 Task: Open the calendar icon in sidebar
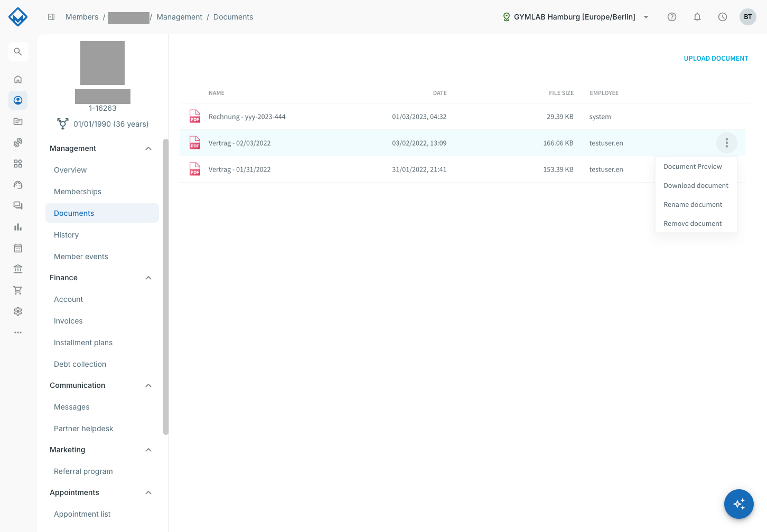(18, 248)
